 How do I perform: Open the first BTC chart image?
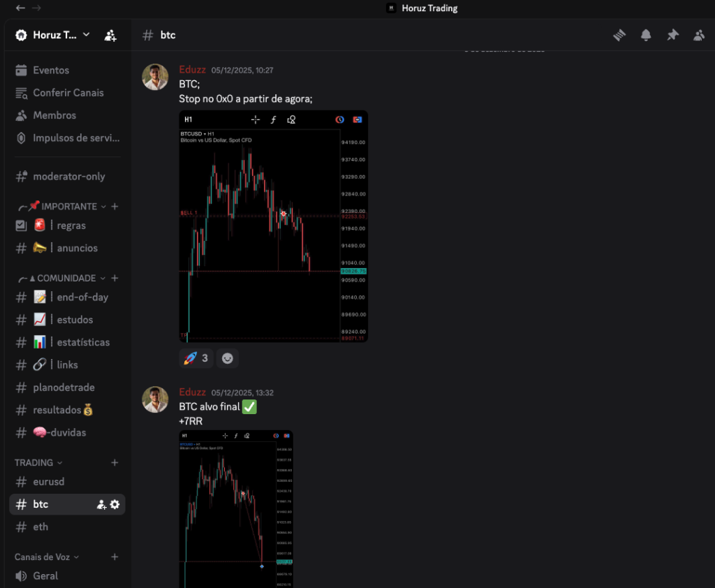273,226
